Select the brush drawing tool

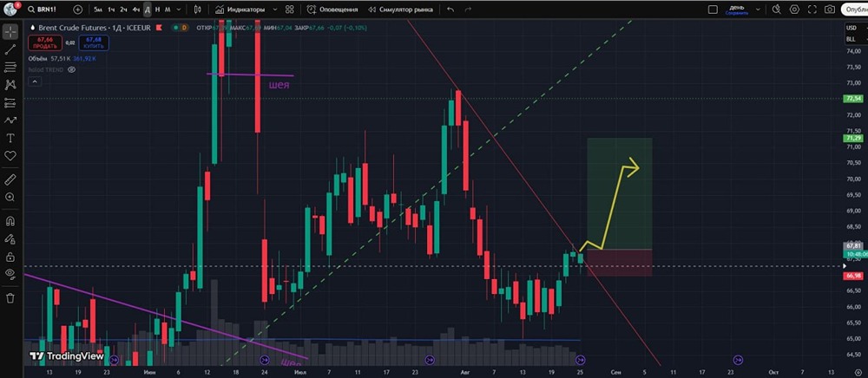(10, 121)
